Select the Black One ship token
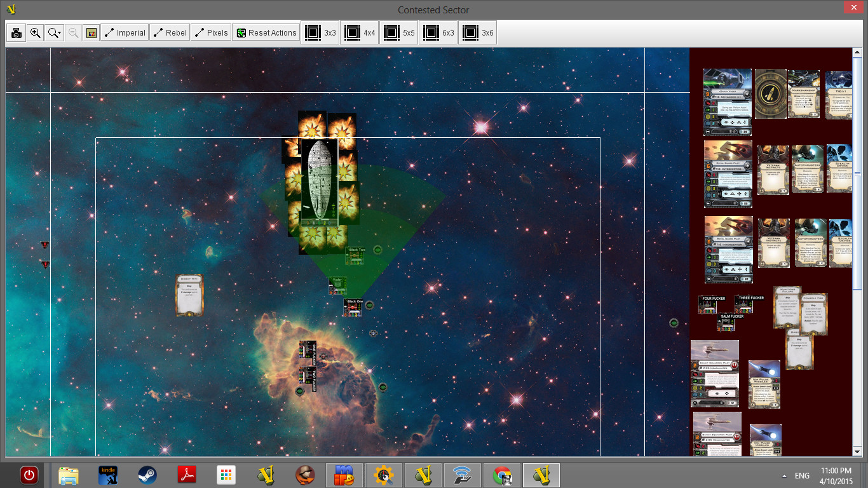 click(353, 308)
